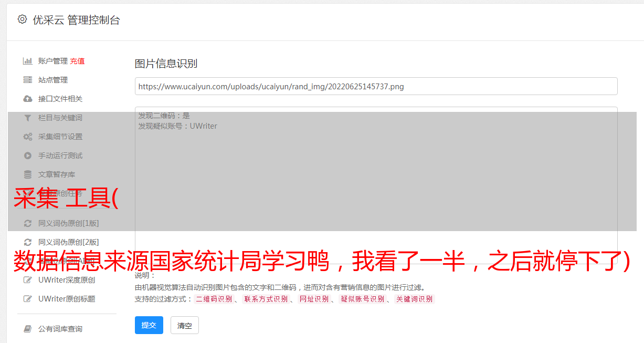The height and width of the screenshot is (343, 644).
Task: Open 接口文件相关 via its cloud upload icon
Action: coord(28,99)
